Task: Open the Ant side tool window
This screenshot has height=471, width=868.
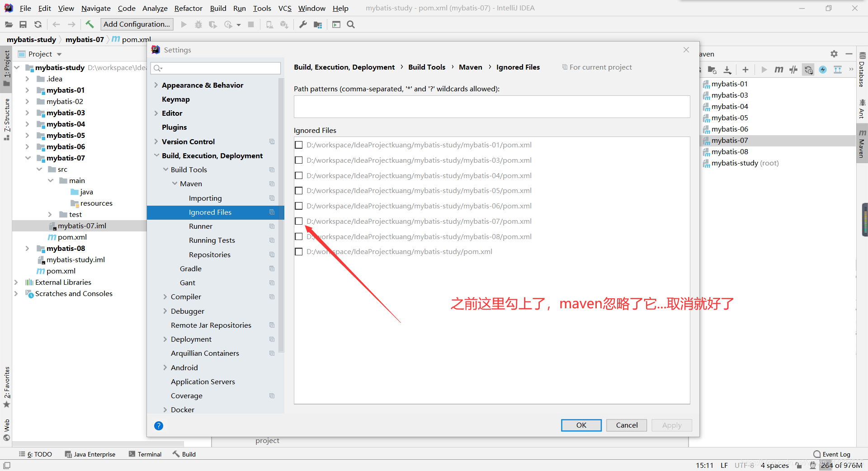Action: pyautogui.click(x=862, y=108)
